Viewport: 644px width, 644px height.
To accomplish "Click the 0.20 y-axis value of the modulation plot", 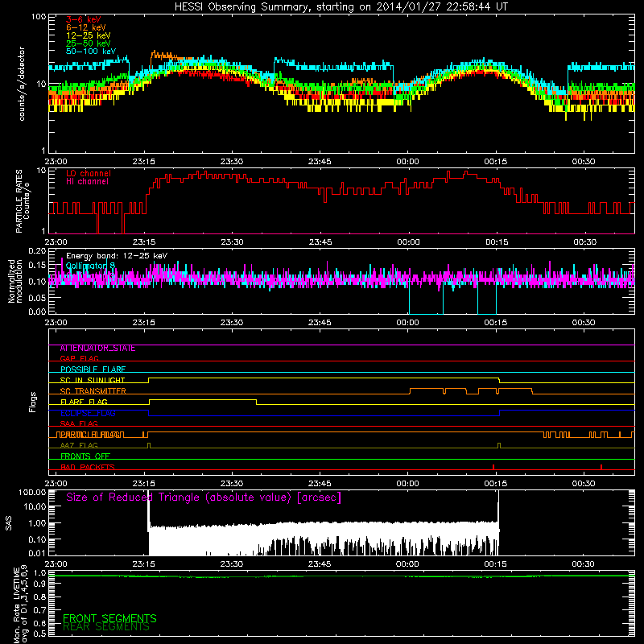I will [x=38, y=251].
